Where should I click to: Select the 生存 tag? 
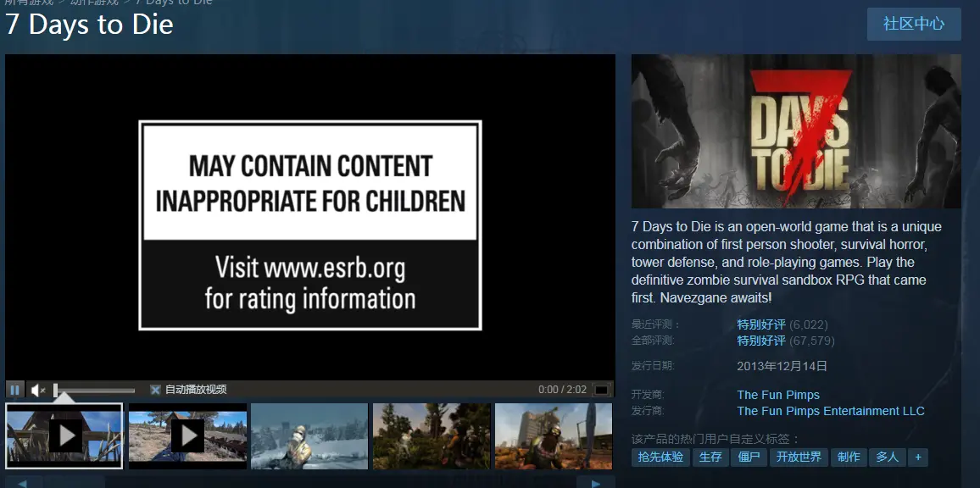click(710, 457)
